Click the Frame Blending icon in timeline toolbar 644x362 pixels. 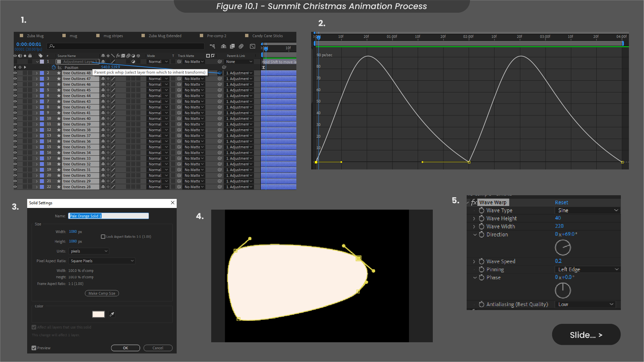point(232,46)
